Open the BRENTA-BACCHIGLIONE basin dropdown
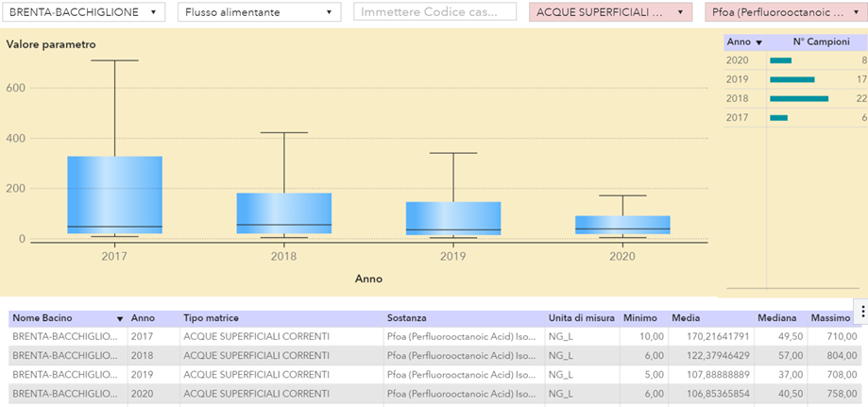 point(85,12)
